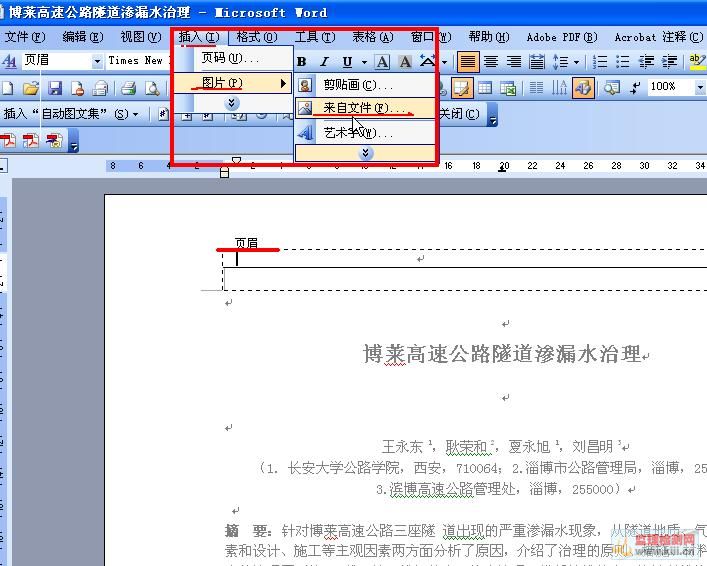Image resolution: width=707 pixels, height=566 pixels.
Task: Click the numbered list icon
Action: coord(600,62)
